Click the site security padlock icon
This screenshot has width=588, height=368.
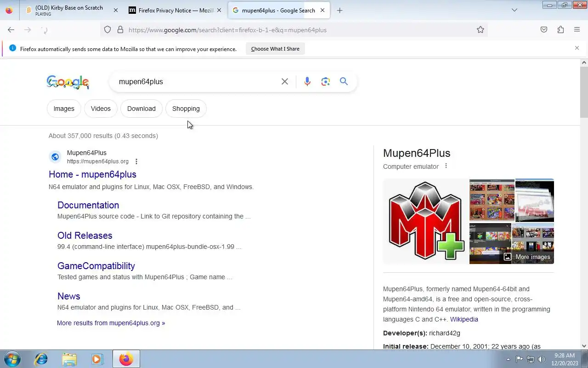(120, 30)
